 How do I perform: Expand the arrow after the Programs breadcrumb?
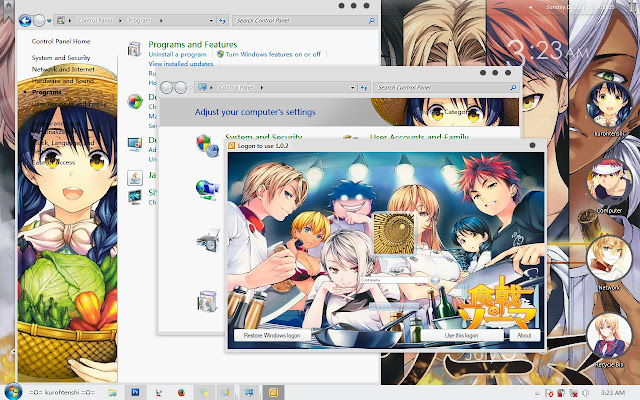click(x=161, y=20)
